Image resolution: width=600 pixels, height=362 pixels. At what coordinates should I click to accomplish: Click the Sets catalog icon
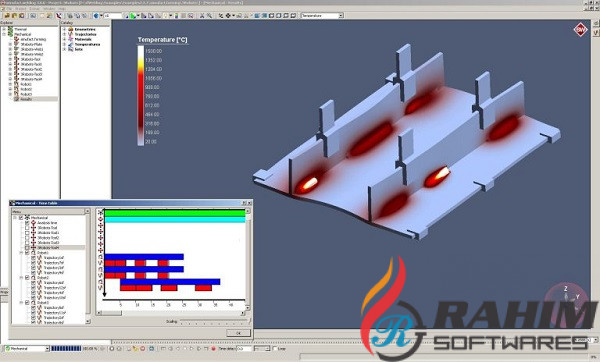(x=70, y=49)
